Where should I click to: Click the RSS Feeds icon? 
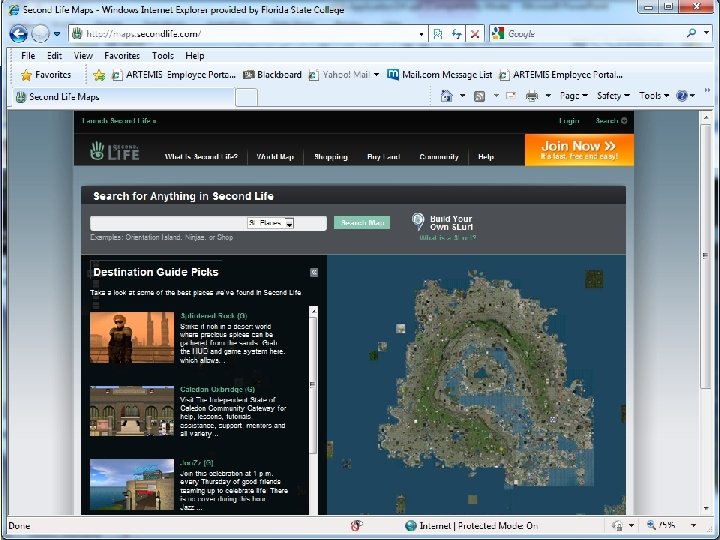coord(479,96)
